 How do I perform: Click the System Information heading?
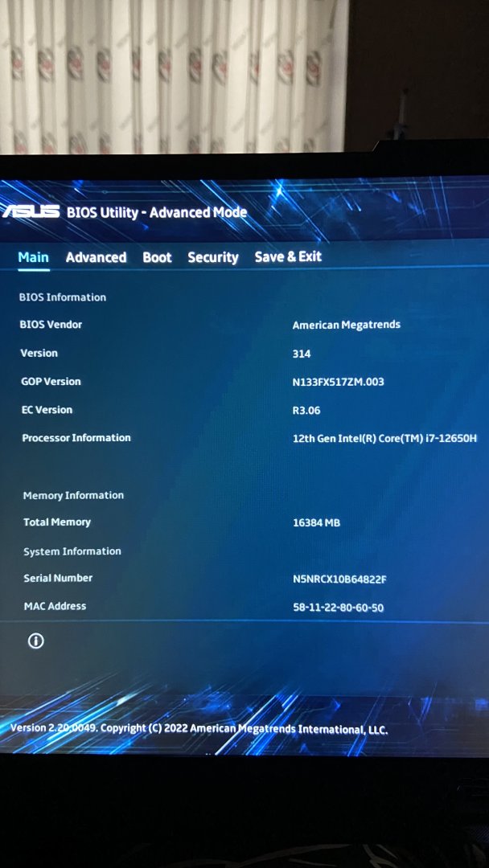click(72, 551)
